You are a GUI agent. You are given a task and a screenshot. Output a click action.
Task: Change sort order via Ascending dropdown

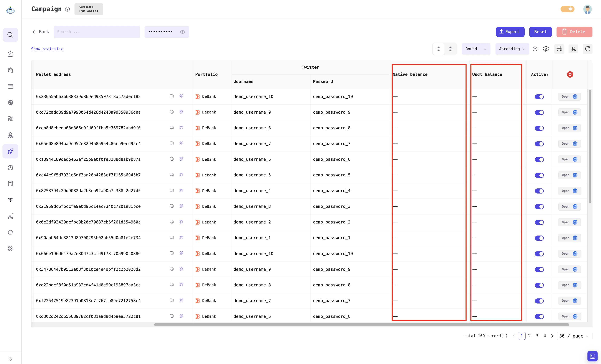pyautogui.click(x=512, y=49)
